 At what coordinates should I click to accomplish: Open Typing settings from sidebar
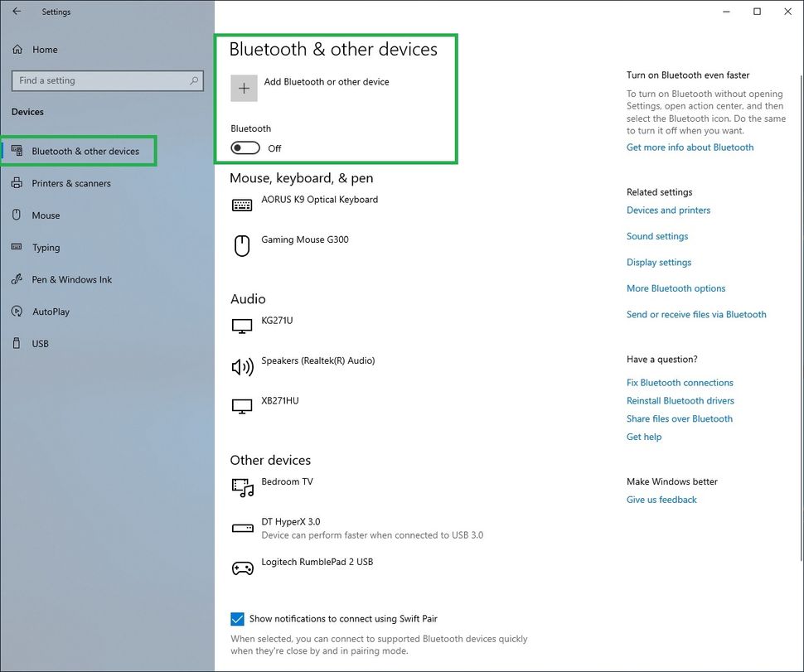pyautogui.click(x=18, y=247)
